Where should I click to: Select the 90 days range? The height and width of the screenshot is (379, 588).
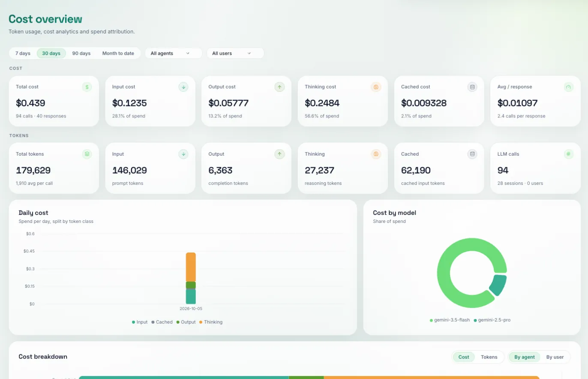click(x=81, y=53)
